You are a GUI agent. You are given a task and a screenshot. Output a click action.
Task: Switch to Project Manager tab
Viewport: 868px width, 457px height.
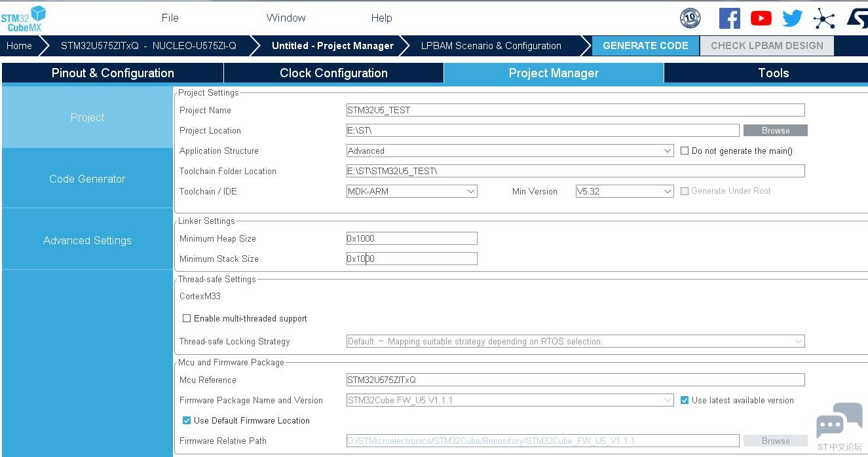[554, 73]
